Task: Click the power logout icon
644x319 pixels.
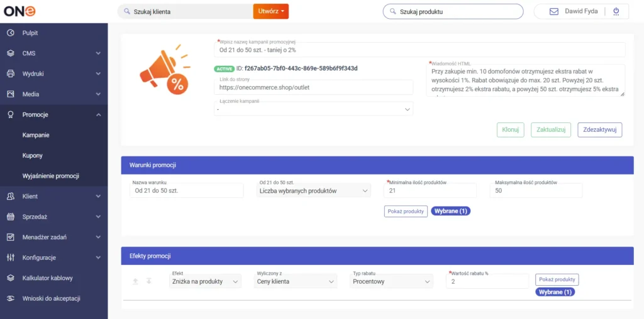Action: pos(616,11)
